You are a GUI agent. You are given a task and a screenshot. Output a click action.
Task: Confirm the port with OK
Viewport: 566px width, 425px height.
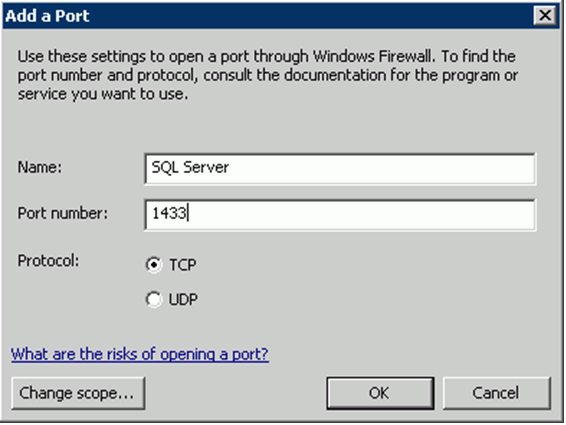click(380, 393)
